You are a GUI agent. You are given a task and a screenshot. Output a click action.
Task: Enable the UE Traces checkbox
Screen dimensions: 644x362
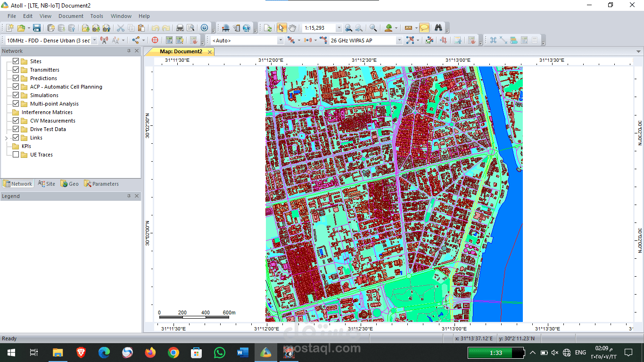16,155
